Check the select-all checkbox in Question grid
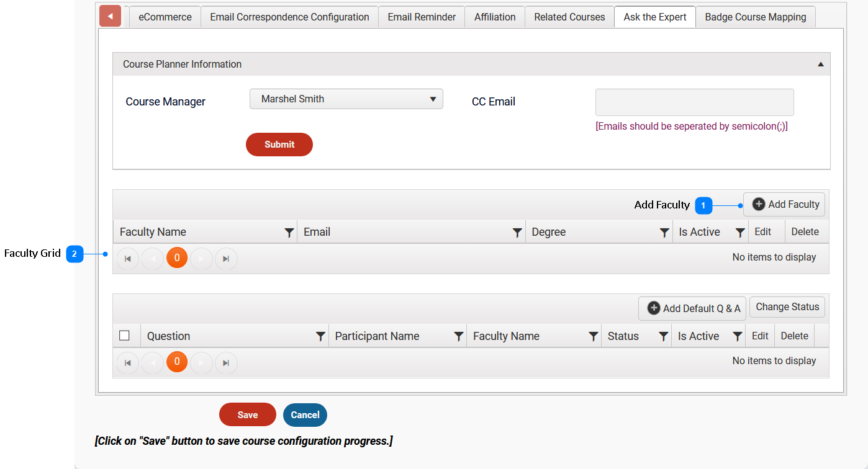The height and width of the screenshot is (469, 868). tap(124, 336)
